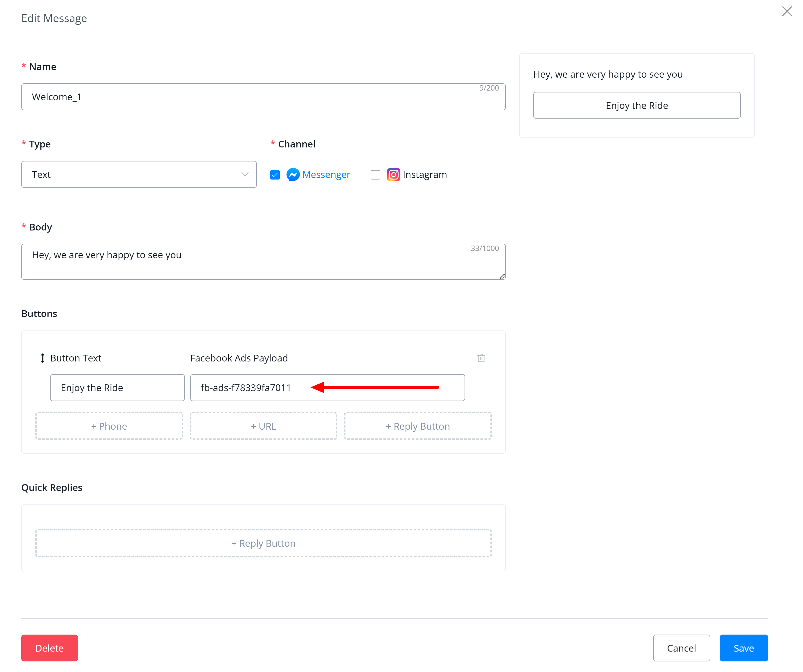The image size is (803, 672).
Task: Uncheck the Messenger channel checkbox
Action: pos(275,175)
